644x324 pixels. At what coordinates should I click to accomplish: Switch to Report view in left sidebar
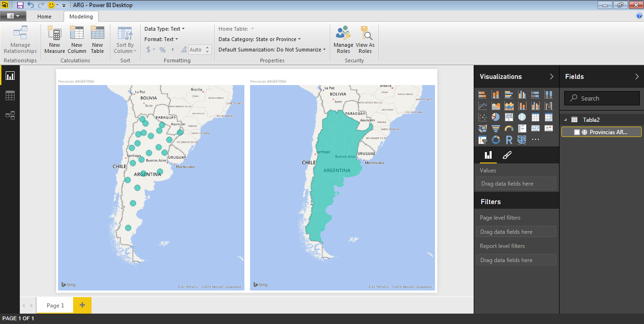tap(10, 76)
